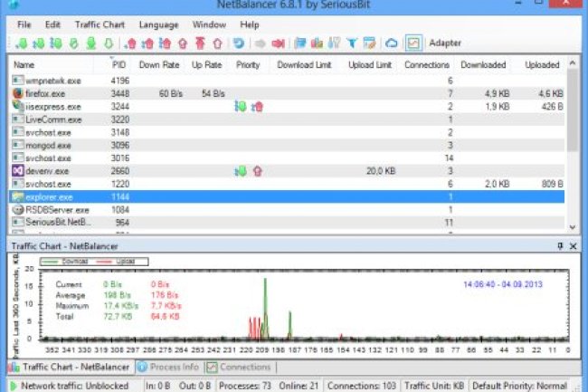Open the Language menu
588x392 pixels.
(159, 24)
